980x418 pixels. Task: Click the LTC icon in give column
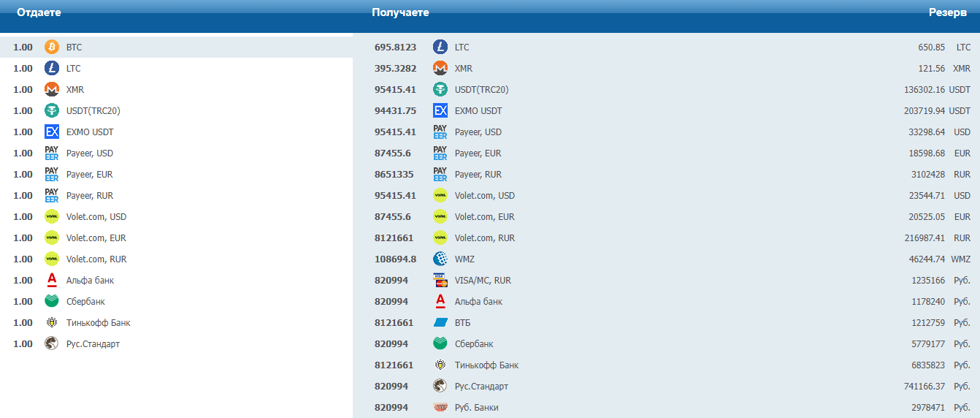pyautogui.click(x=52, y=68)
